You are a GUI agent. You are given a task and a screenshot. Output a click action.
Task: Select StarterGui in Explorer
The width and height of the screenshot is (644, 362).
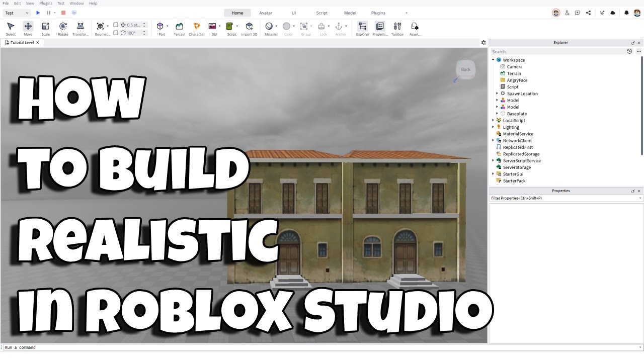click(513, 174)
